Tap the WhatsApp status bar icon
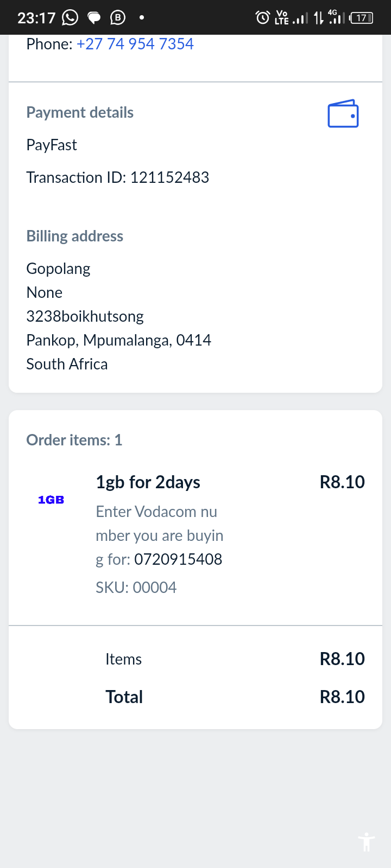This screenshot has width=391, height=868. point(70,18)
